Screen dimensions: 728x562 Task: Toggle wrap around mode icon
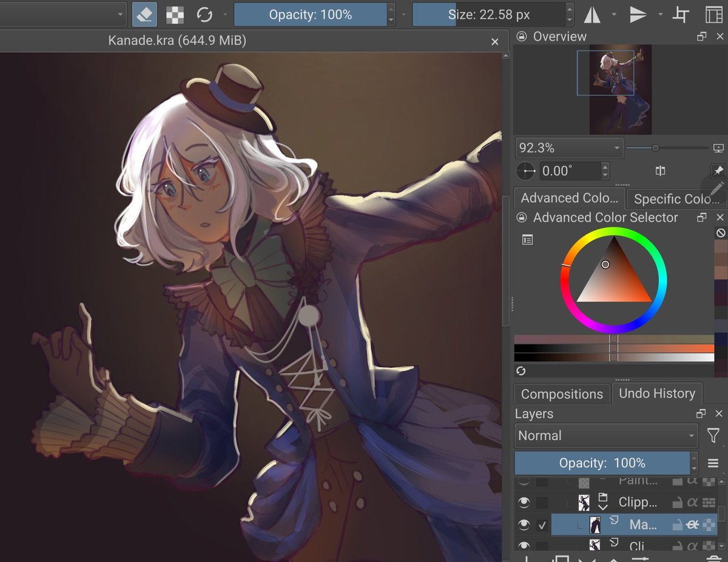coord(681,14)
